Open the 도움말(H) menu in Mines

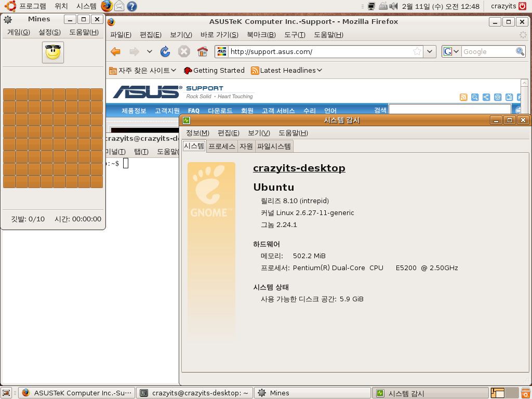[84, 32]
